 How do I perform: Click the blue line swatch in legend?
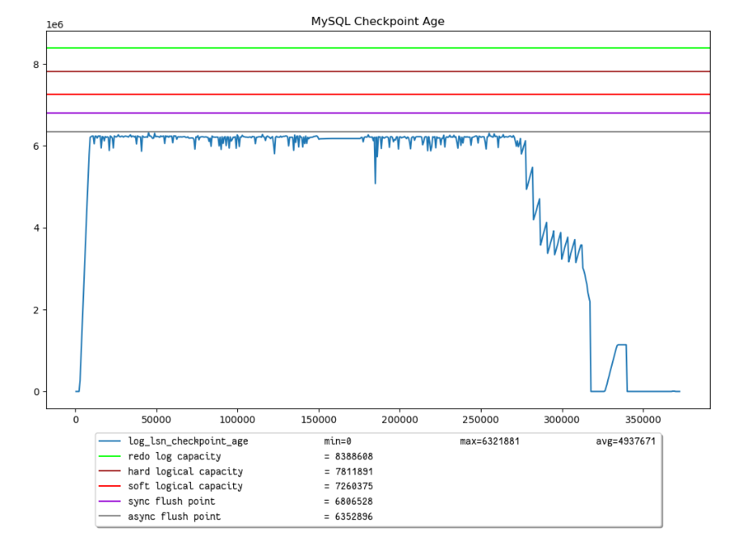[109, 441]
